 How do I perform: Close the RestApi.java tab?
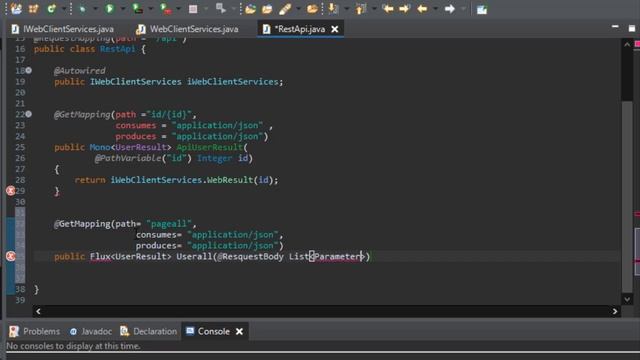[335, 29]
